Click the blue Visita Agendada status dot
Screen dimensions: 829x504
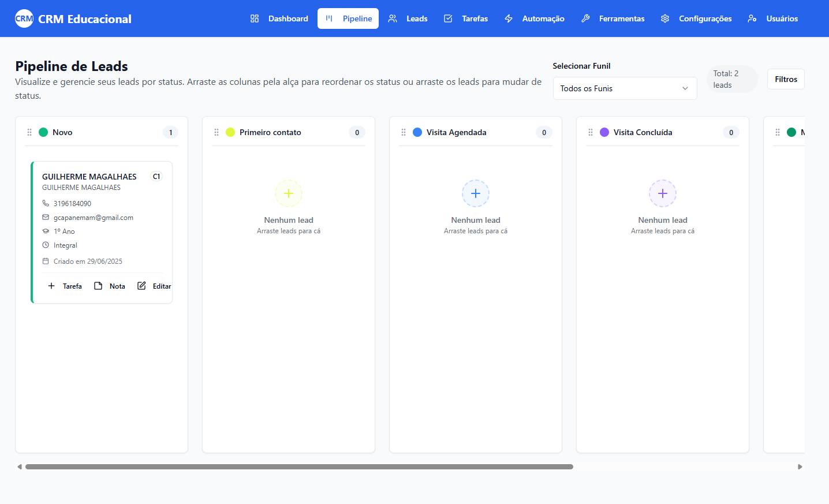click(417, 132)
